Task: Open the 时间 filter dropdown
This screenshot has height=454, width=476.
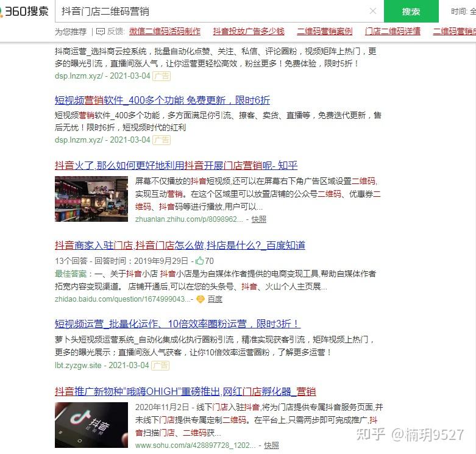Action: pyautogui.click(x=463, y=12)
